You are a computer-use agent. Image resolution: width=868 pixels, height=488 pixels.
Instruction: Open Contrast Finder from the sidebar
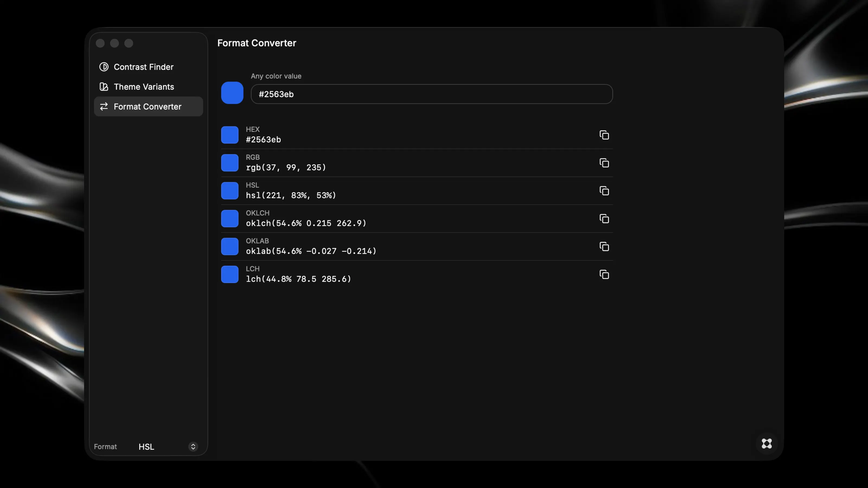click(148, 67)
